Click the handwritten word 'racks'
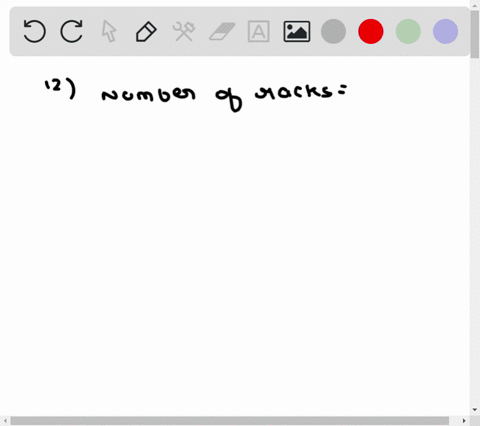This screenshot has height=426, width=480. point(293,92)
